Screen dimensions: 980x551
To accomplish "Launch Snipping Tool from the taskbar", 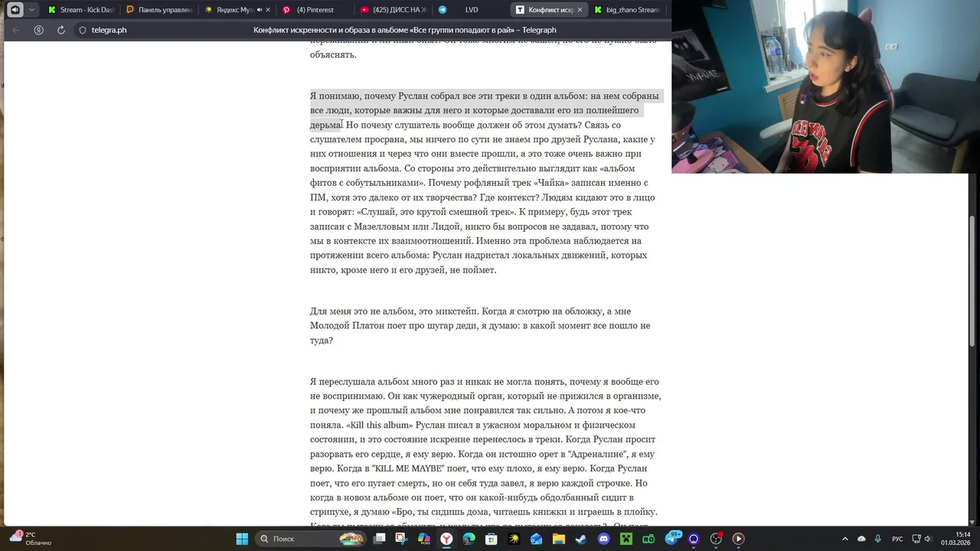I will (x=401, y=539).
